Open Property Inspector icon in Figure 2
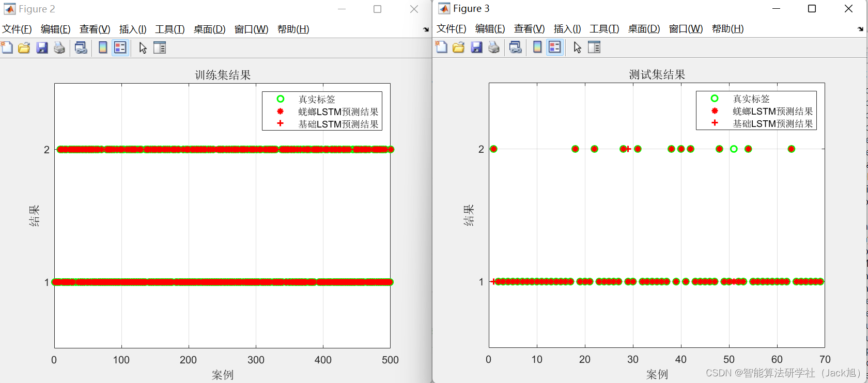Screen dimensions: 868x383 point(160,48)
